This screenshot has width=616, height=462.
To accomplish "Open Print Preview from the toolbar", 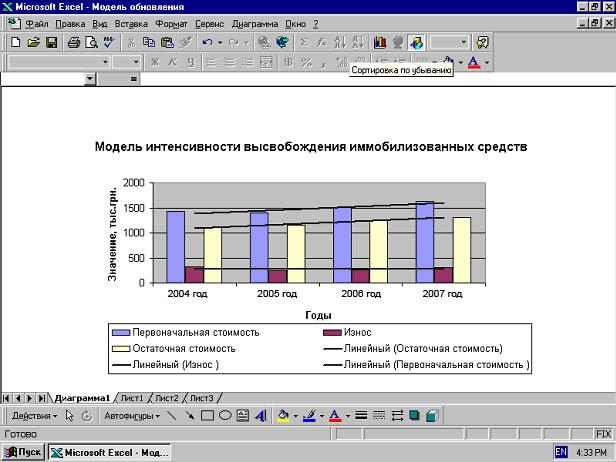I will [x=91, y=42].
